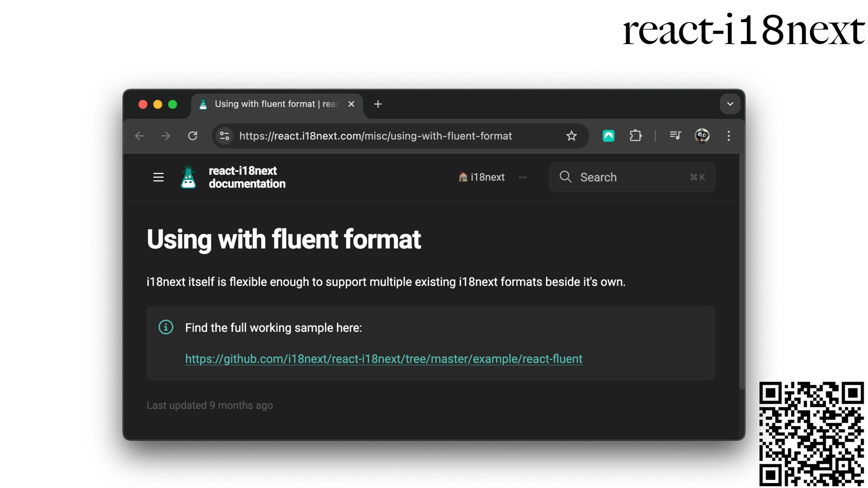This screenshot has height=488, width=868.
Task: Click the page vertical scrollbar
Action: pyautogui.click(x=741, y=271)
